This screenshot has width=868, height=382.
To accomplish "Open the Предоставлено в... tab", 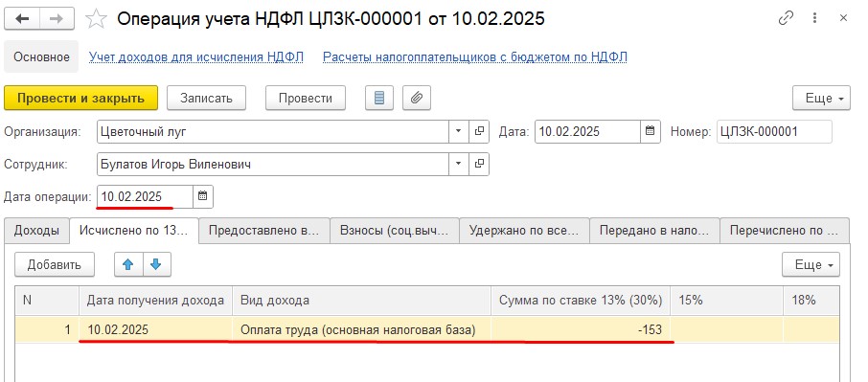I will coord(264,231).
